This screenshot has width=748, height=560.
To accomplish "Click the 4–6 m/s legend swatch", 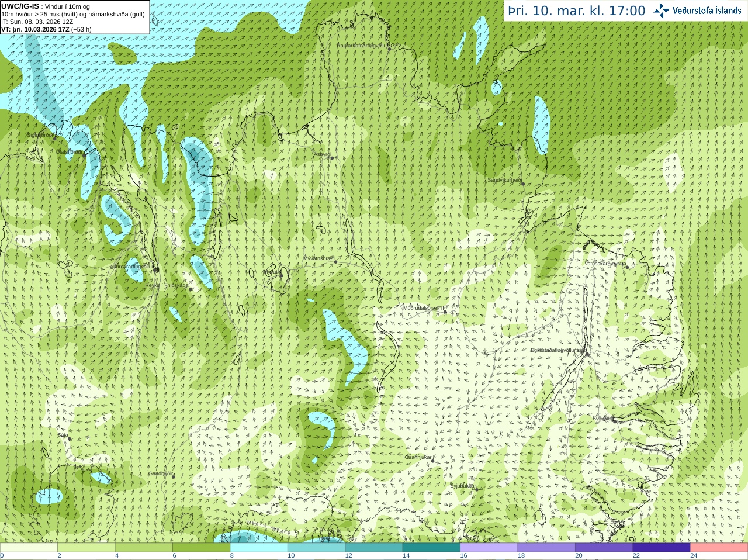I will point(144,547).
